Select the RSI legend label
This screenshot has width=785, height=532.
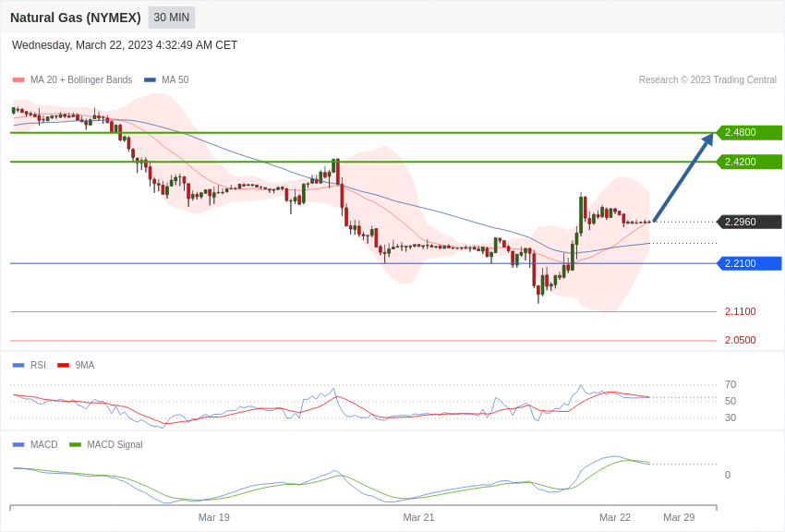pos(38,366)
